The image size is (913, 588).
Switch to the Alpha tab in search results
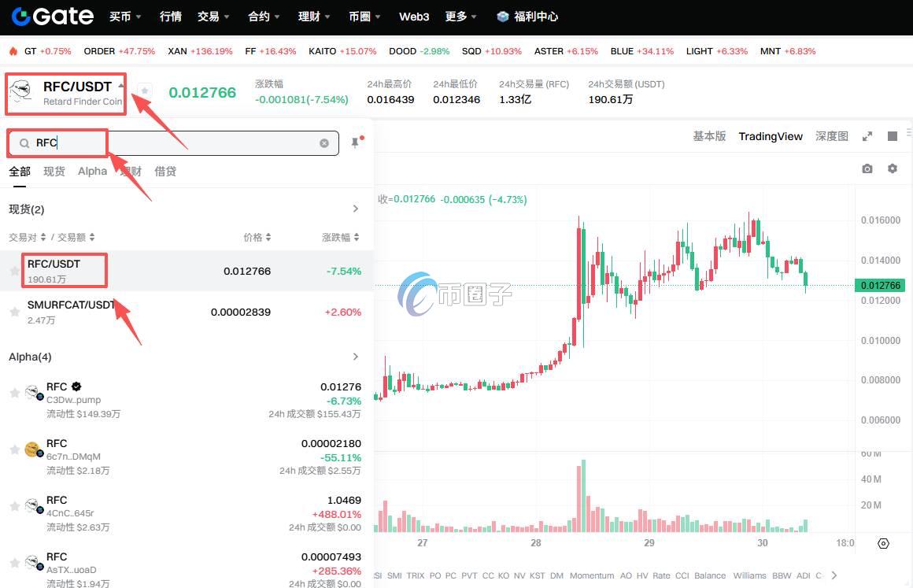(92, 171)
